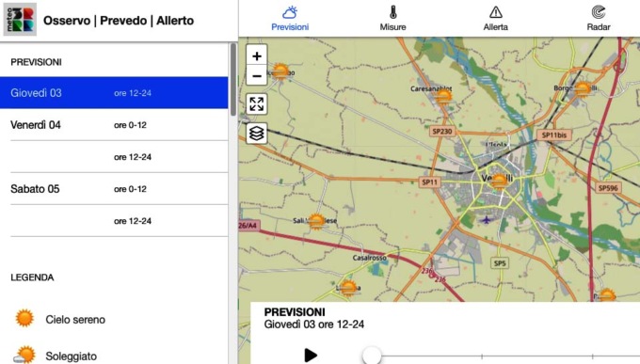Select Sabato 05 ore 0-12 forecast
The width and height of the screenshot is (640, 364).
point(114,189)
